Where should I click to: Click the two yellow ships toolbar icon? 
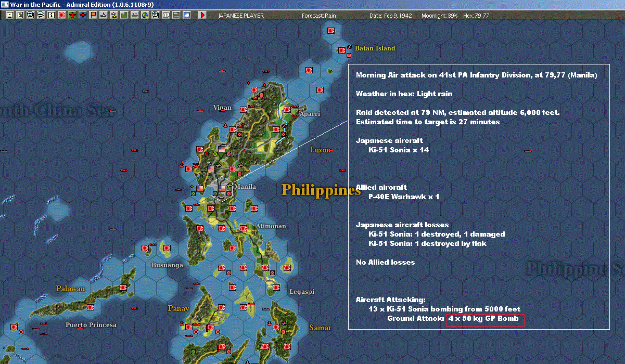(114, 15)
